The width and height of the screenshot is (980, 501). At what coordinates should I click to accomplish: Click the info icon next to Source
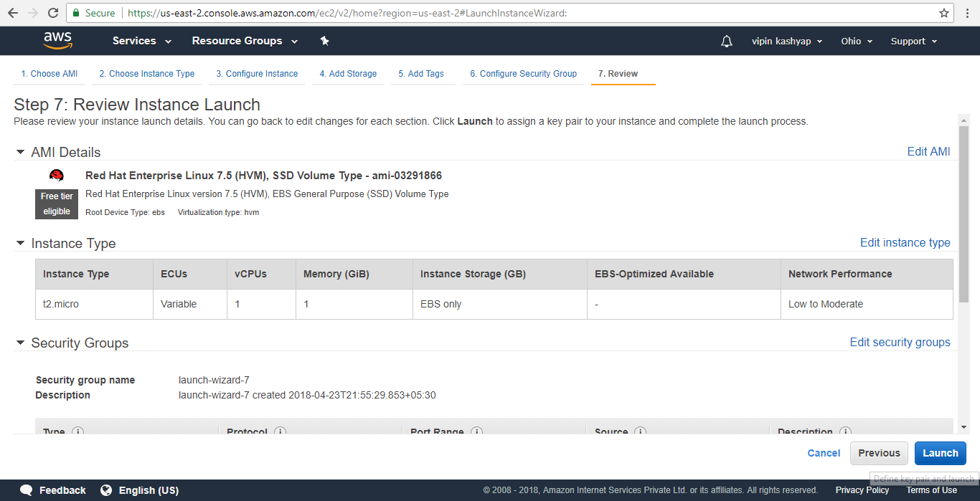click(x=640, y=431)
